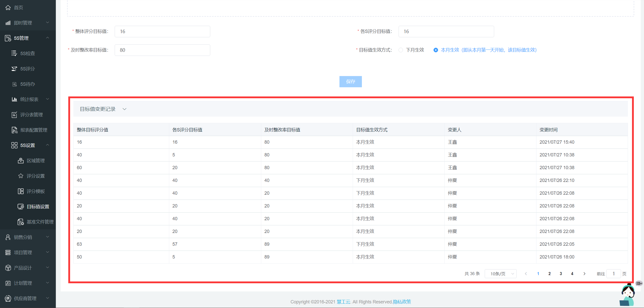Select 本月生效 radio option
Screen dimensions: 644x308
point(436,50)
